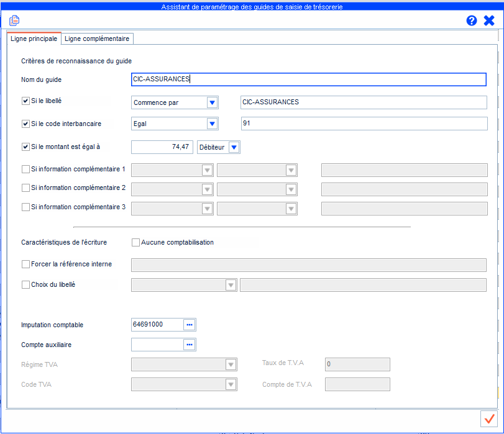
Task: Select the 'Ligne principale' tab
Action: (34, 38)
